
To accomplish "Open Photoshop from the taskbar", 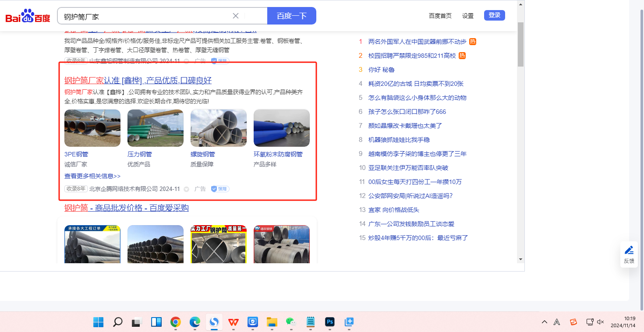I will (330, 322).
